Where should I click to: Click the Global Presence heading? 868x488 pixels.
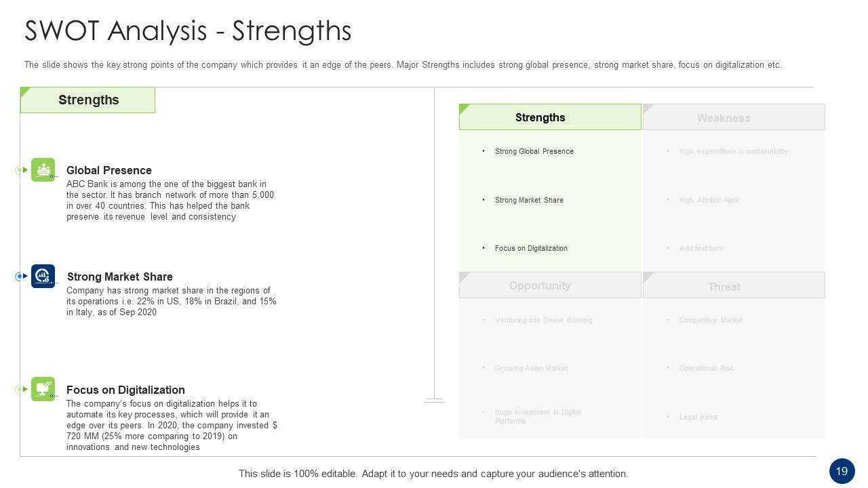coord(109,170)
